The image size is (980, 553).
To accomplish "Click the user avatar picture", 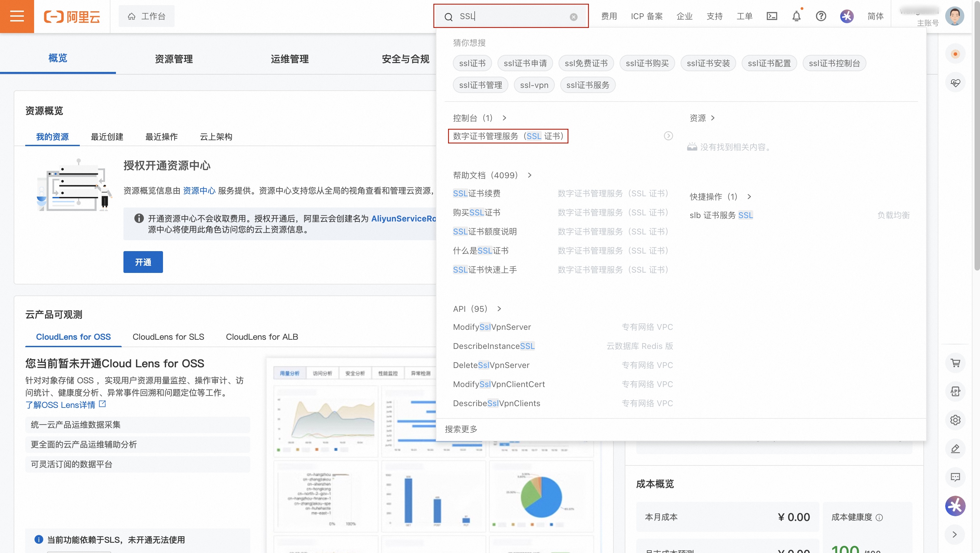I will pos(954,16).
